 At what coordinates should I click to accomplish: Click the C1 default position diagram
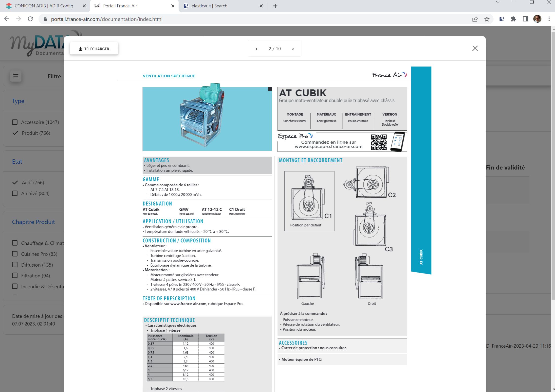tap(309, 201)
